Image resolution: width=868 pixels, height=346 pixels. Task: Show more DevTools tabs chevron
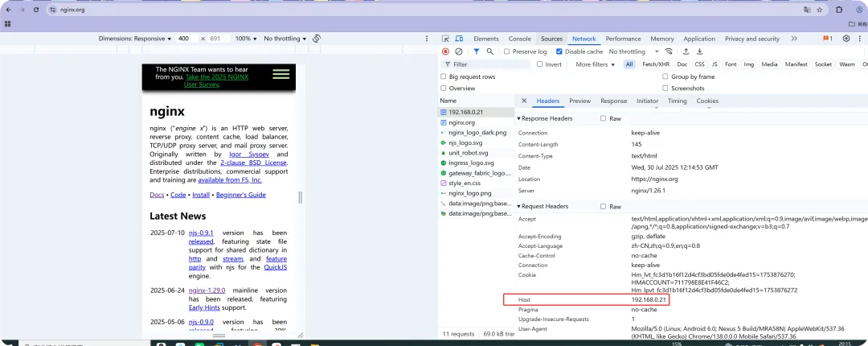794,39
